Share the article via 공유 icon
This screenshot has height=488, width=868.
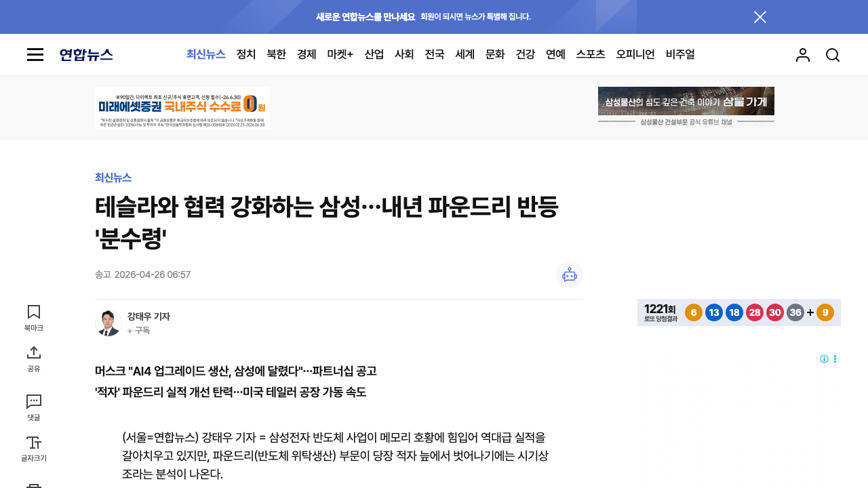(x=34, y=359)
